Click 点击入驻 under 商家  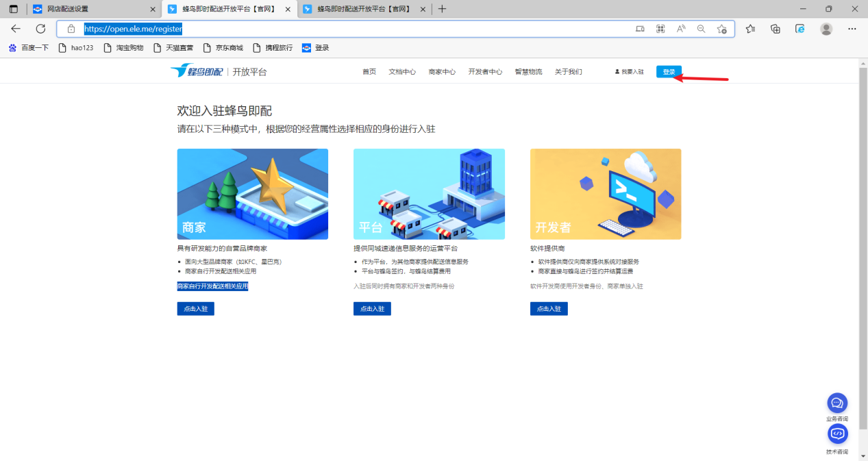(196, 309)
